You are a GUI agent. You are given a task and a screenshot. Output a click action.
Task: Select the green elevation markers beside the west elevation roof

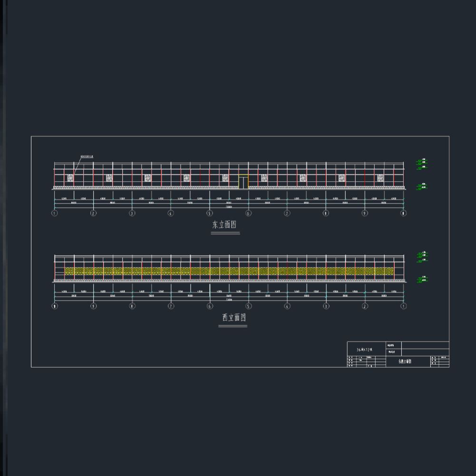click(422, 256)
